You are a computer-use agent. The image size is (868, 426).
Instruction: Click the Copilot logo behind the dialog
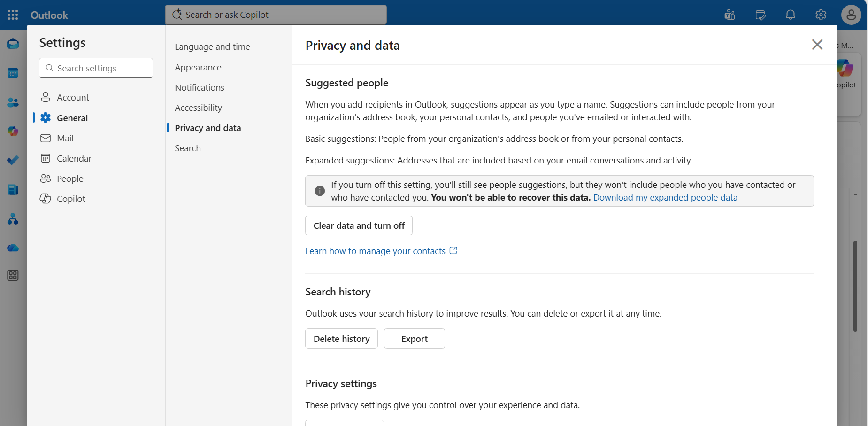point(845,68)
